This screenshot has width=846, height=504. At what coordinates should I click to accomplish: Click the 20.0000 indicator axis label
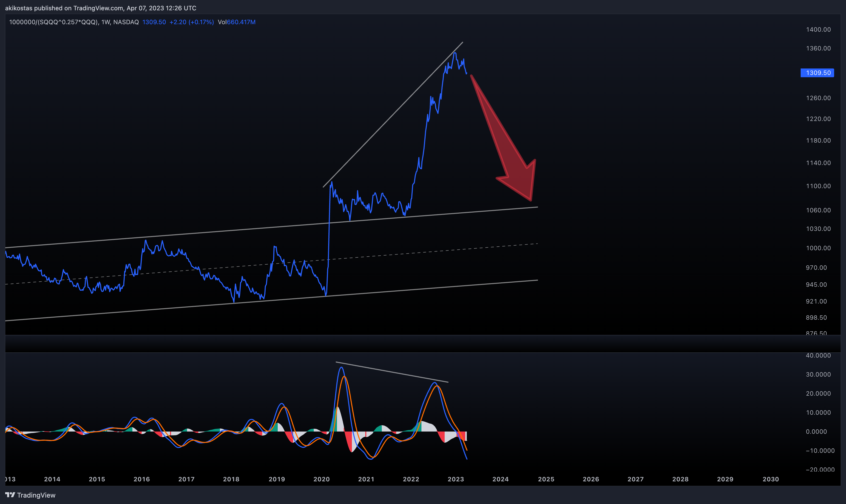pyautogui.click(x=818, y=394)
